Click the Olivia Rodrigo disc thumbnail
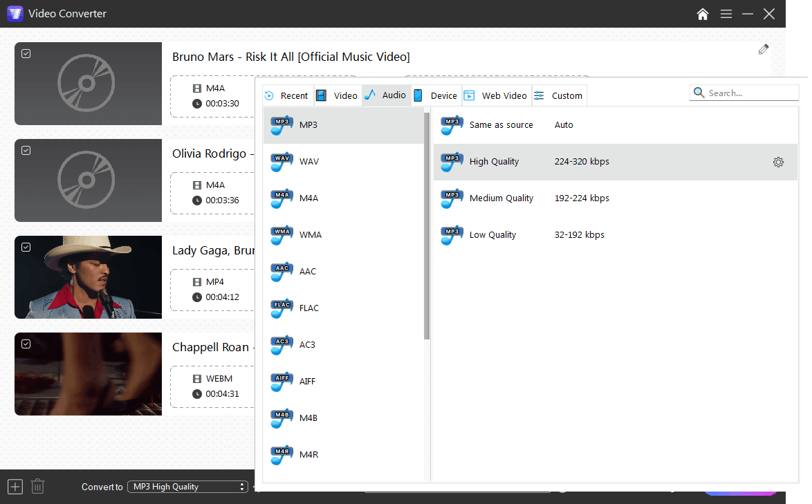The height and width of the screenshot is (504, 812). coord(88,180)
